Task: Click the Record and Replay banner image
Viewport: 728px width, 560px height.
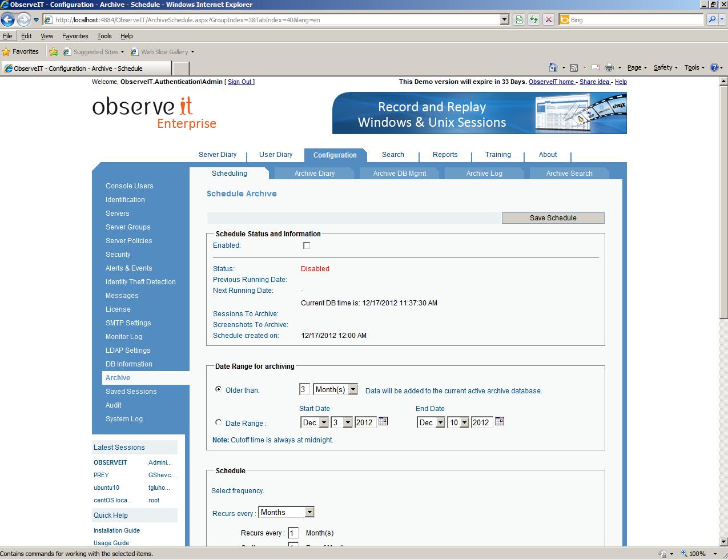Action: pyautogui.click(x=480, y=113)
